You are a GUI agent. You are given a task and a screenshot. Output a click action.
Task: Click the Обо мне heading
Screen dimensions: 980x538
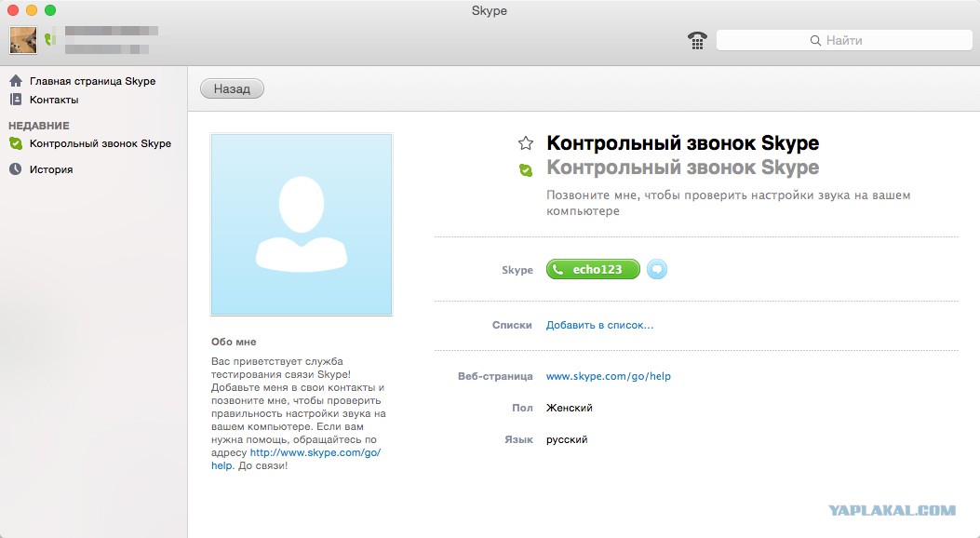234,342
